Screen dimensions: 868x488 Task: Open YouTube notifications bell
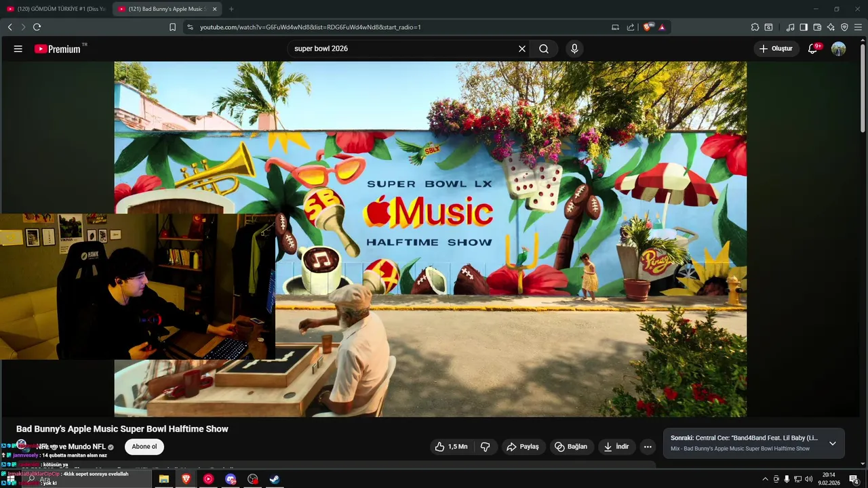pyautogui.click(x=812, y=49)
